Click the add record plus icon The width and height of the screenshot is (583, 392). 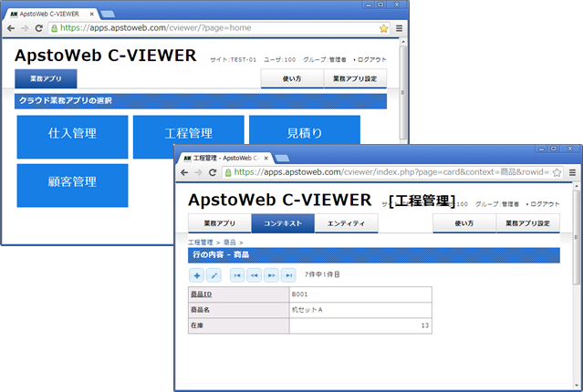tap(197, 275)
